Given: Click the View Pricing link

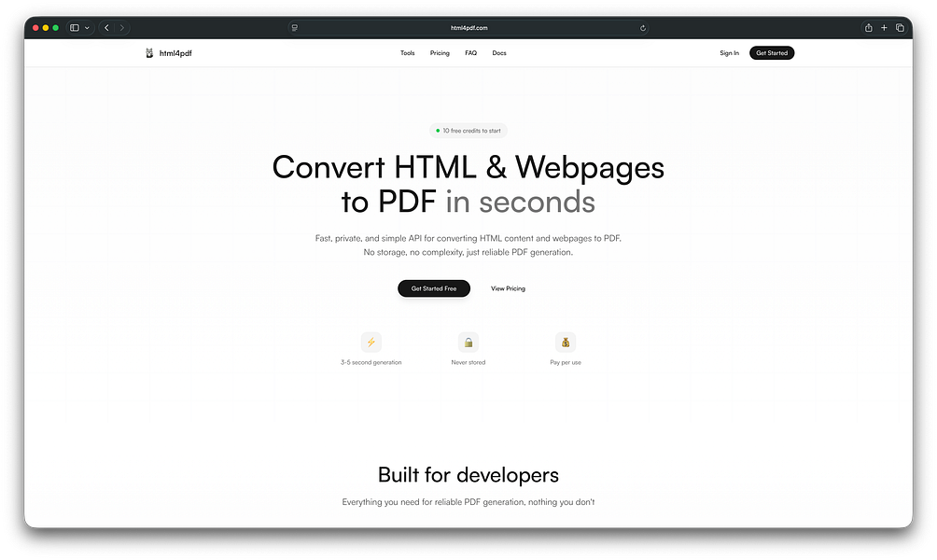Looking at the screenshot, I should (508, 288).
